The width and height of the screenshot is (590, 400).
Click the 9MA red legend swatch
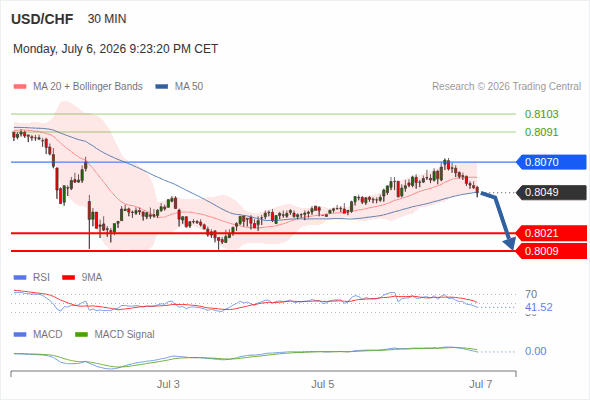click(68, 278)
